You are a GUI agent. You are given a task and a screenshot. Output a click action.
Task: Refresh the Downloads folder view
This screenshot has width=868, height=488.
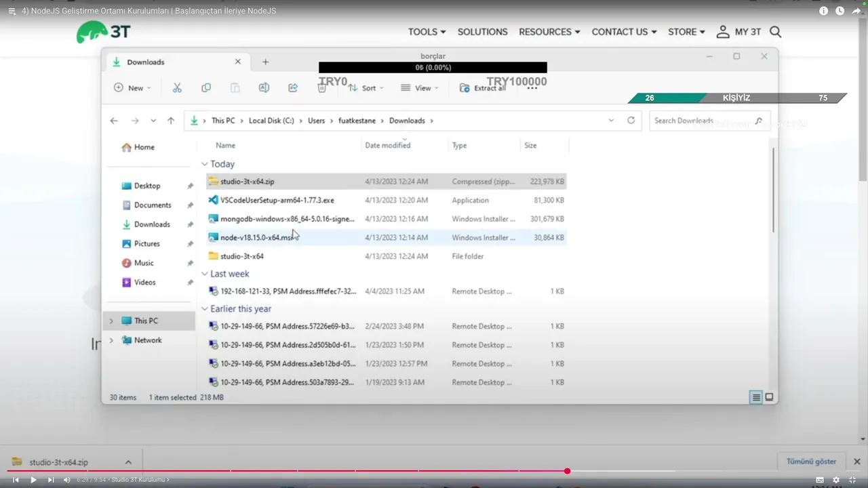click(x=631, y=120)
